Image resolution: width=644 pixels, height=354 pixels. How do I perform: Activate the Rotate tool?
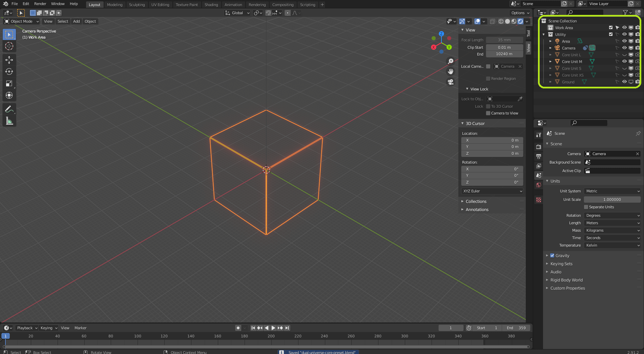pos(9,71)
